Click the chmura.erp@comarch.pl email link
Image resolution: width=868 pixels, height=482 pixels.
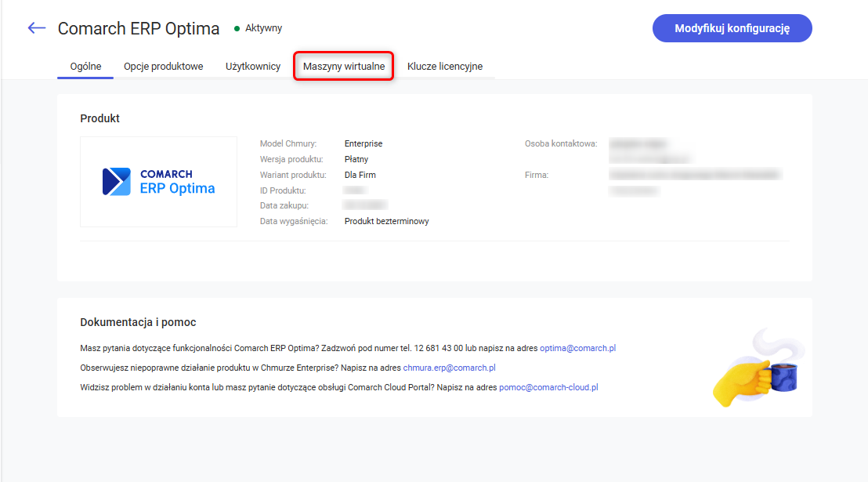pos(450,368)
